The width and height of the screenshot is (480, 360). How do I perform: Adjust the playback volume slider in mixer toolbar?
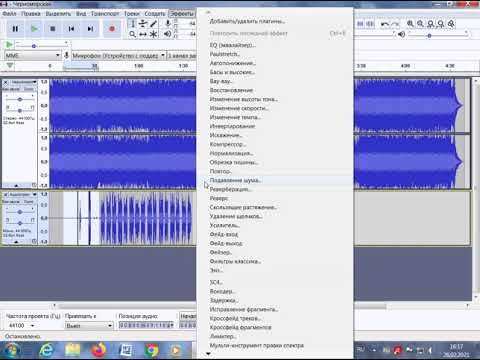[438, 35]
